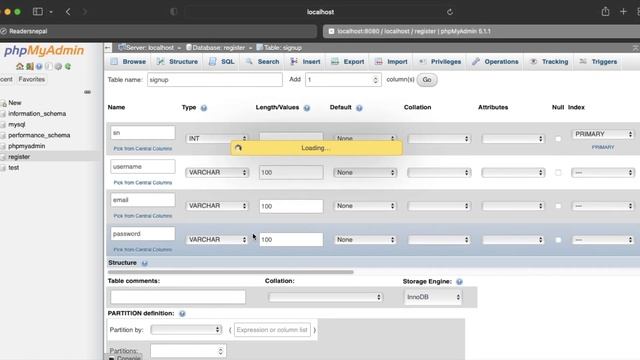Switch to the Insert tab

pos(305,62)
